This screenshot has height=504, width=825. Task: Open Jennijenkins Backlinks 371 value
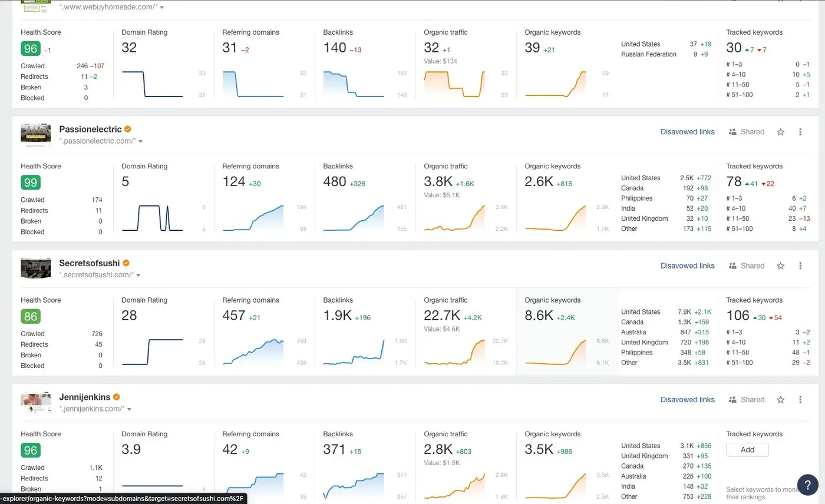[x=335, y=449]
